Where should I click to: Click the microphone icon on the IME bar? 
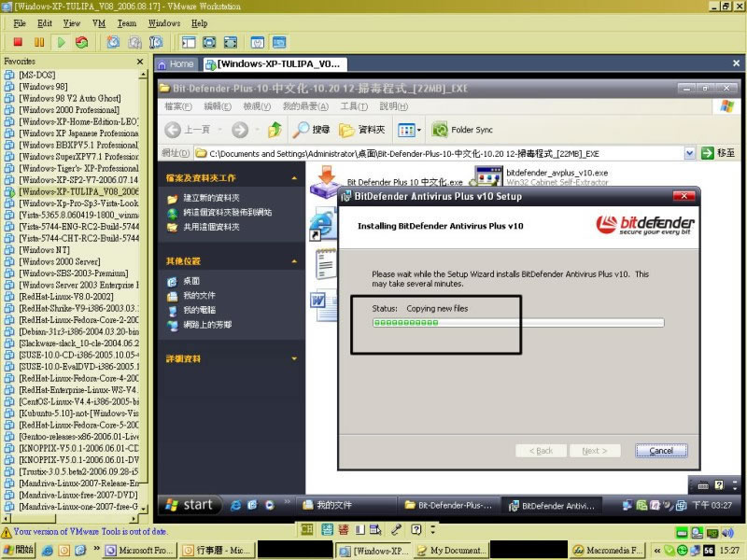[x=396, y=529]
